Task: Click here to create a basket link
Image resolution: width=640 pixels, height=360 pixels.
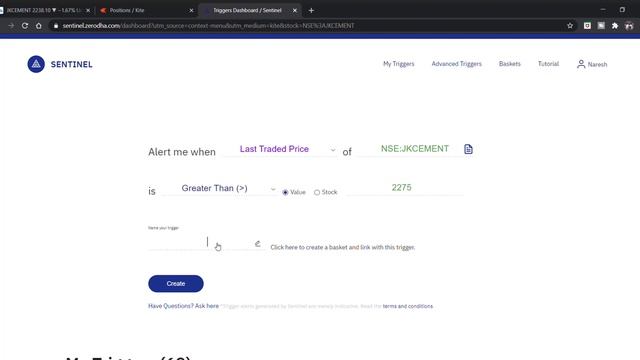Action: tap(342, 247)
